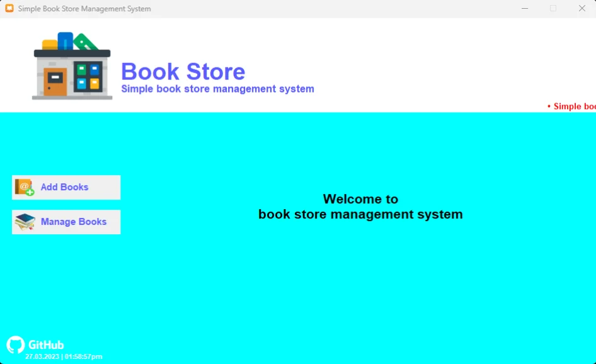Click the "Book Store" heading text
596x364 pixels.
(x=183, y=71)
